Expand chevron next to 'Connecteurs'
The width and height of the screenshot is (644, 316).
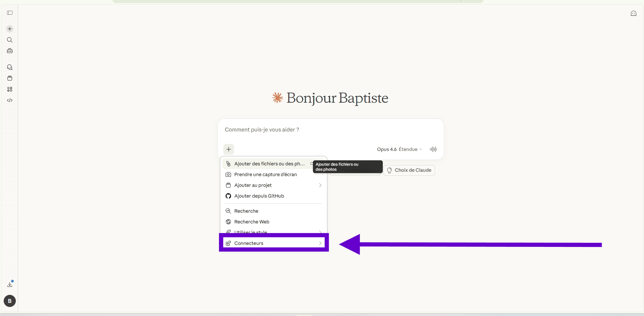pyautogui.click(x=320, y=243)
